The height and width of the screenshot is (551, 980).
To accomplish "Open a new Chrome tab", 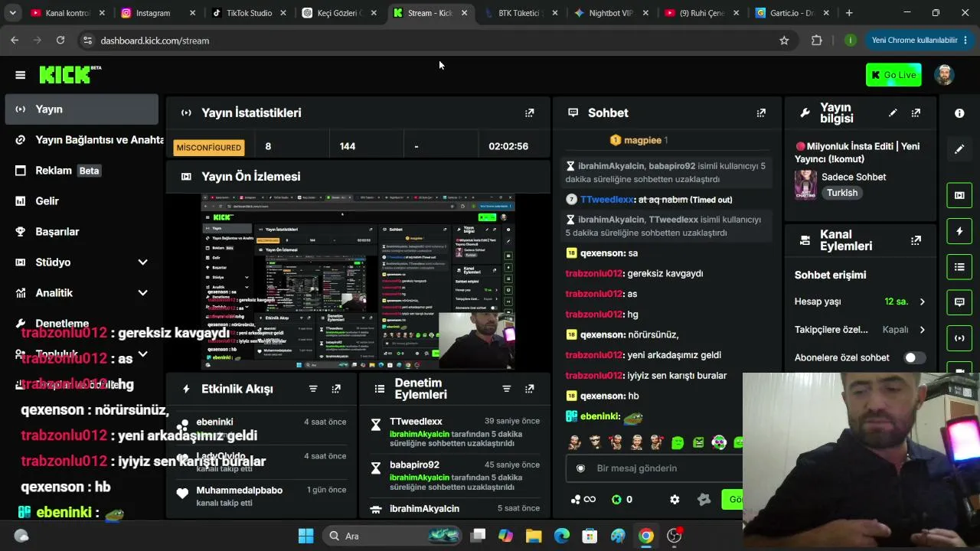I will 849,13.
